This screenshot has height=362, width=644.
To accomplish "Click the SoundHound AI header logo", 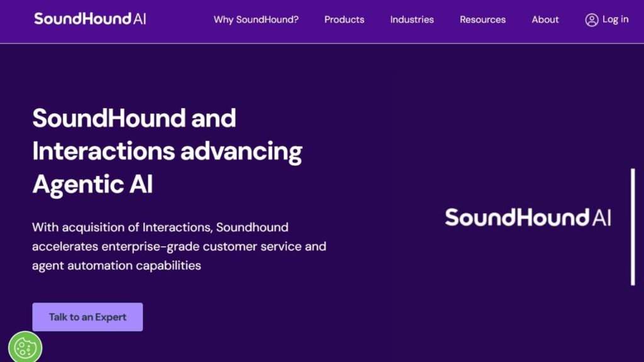I will click(90, 19).
